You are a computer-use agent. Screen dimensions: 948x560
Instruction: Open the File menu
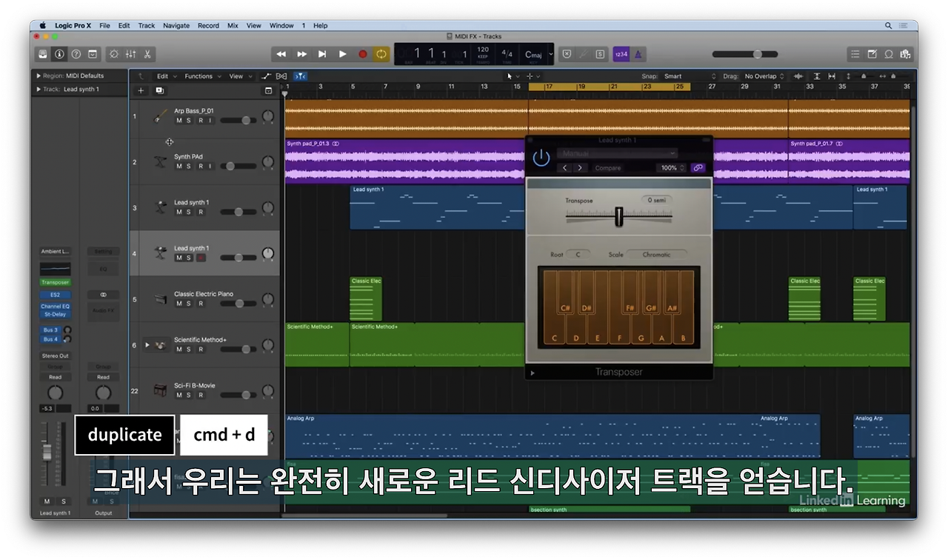pos(104,25)
